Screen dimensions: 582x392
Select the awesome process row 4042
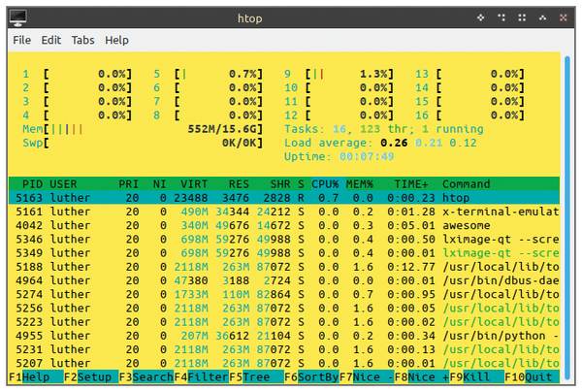pos(284,225)
